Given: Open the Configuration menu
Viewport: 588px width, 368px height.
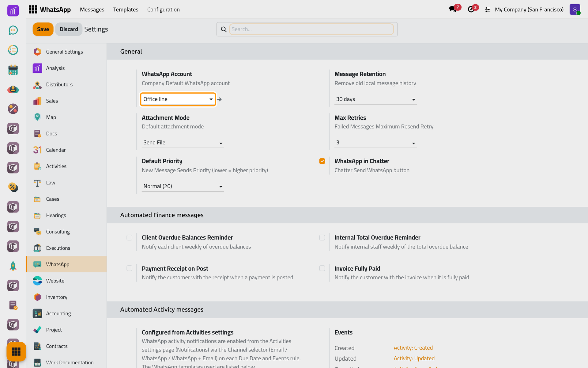Looking at the screenshot, I should pos(164,10).
